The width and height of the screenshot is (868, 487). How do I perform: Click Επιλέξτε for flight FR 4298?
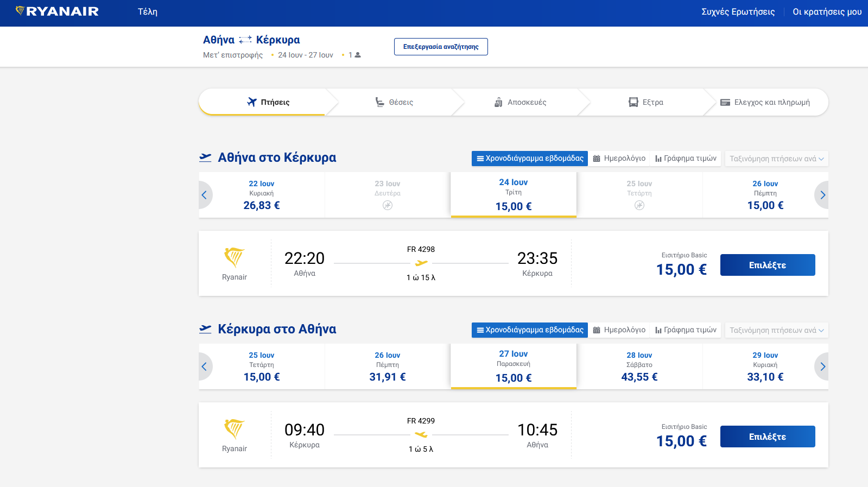click(768, 265)
